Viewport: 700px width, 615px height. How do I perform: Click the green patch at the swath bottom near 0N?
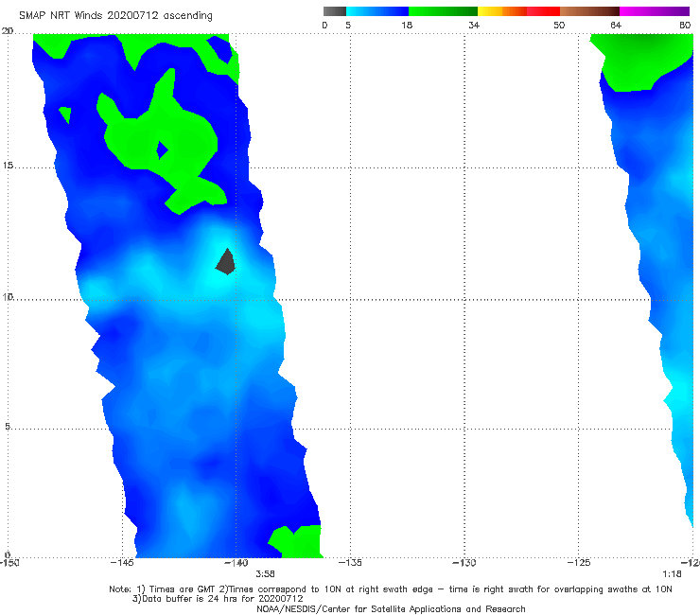[x=296, y=542]
